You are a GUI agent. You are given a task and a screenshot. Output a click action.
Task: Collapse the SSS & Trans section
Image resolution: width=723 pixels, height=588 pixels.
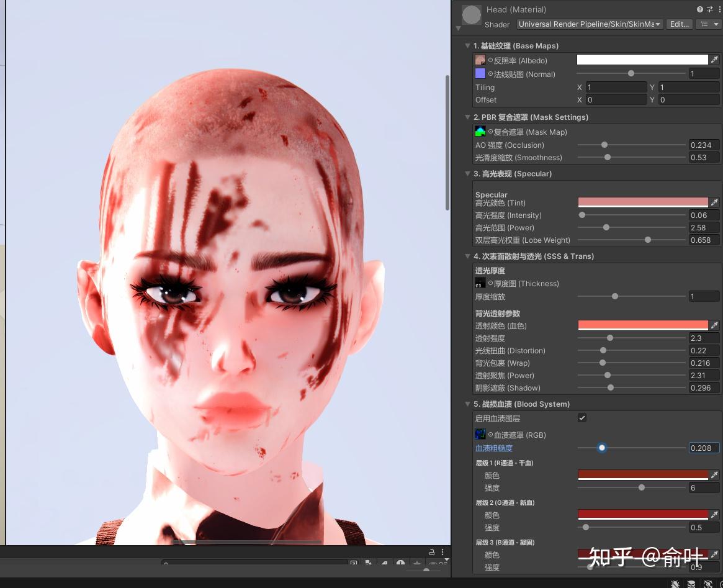click(x=467, y=256)
